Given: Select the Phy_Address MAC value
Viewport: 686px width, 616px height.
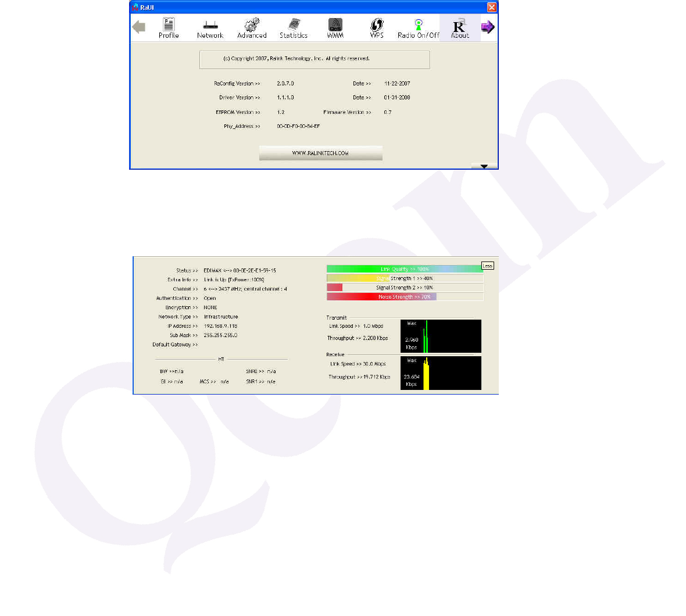Looking at the screenshot, I should [x=298, y=126].
